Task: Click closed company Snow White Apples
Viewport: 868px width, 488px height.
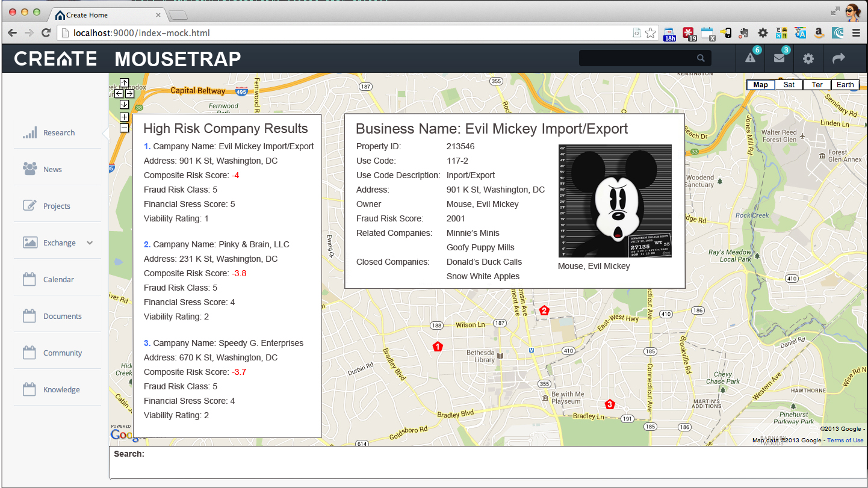Action: tap(483, 276)
